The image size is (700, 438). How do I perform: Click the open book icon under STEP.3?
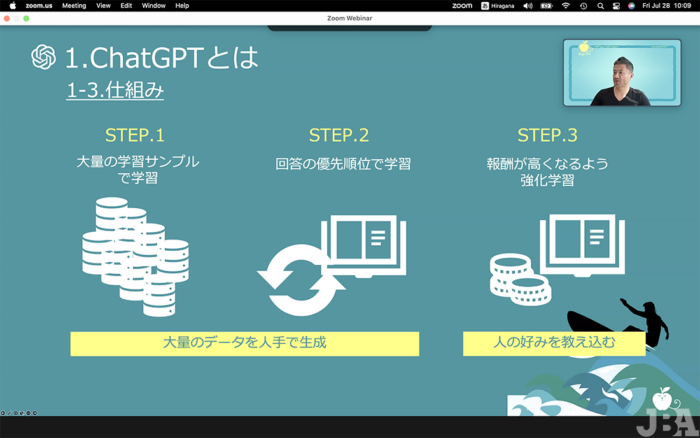[582, 245]
